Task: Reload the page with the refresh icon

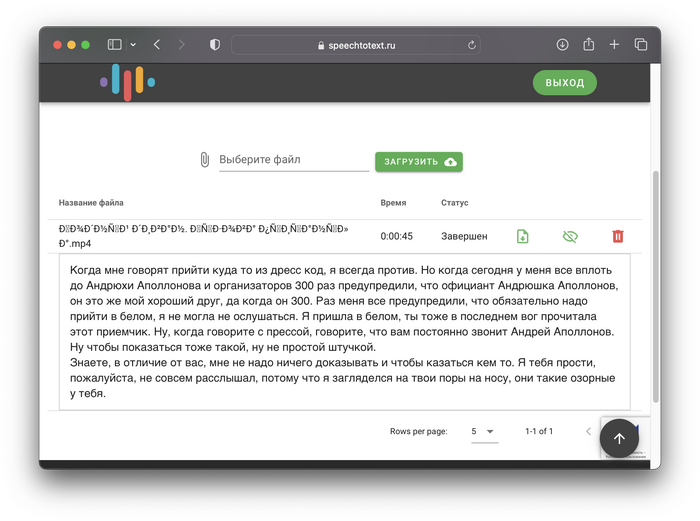Action: click(x=471, y=45)
